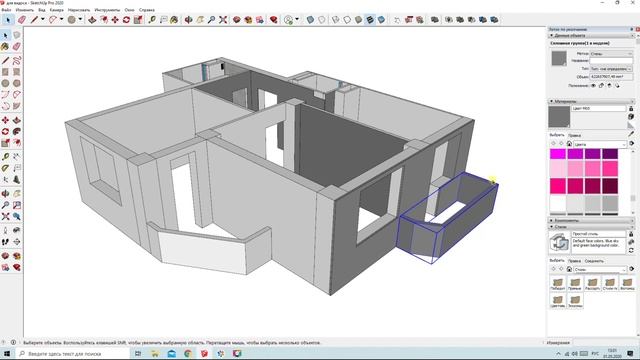Activate the Protractor tool in the left tool set

pos(5,168)
